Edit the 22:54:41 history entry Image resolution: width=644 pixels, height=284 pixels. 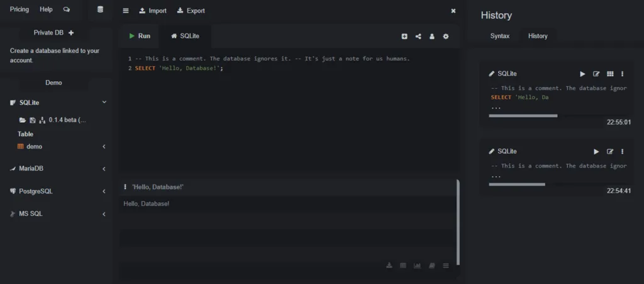tap(609, 152)
